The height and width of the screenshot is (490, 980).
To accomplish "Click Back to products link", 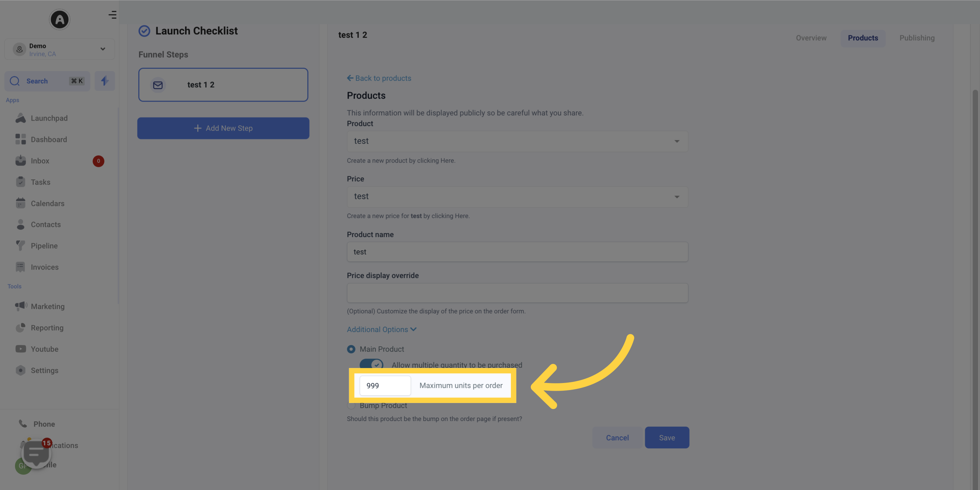I will tap(379, 78).
